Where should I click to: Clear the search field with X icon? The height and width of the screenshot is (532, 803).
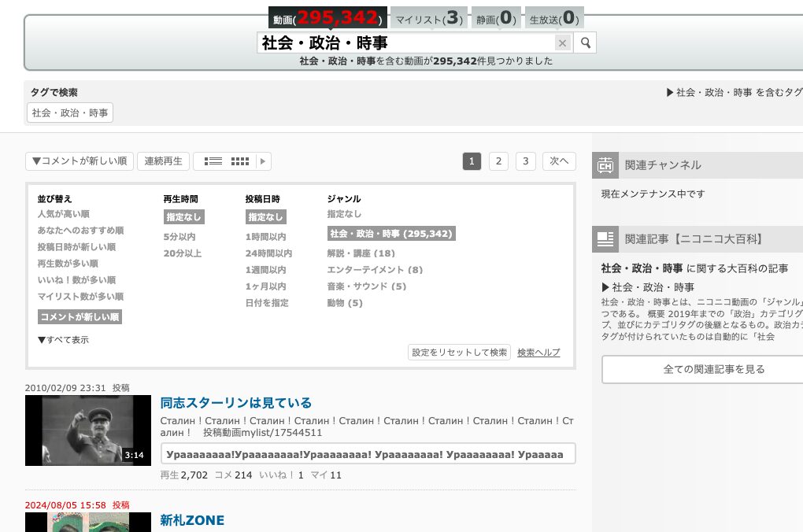(x=562, y=42)
